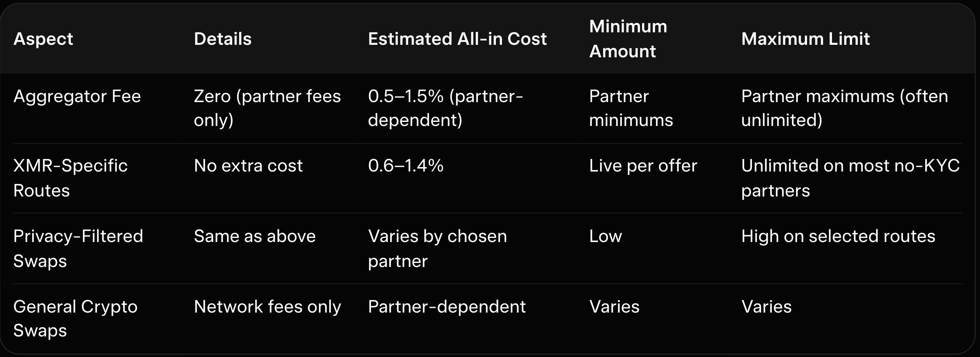Screen dimensions: 980x357
Task: Click the Aggregator Fee row label
Action: point(77,96)
